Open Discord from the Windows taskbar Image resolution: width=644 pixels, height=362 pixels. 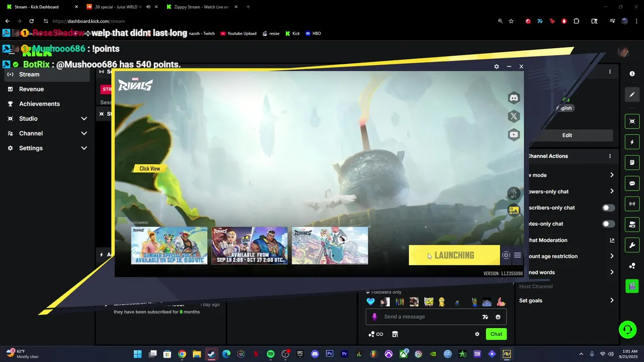315,354
